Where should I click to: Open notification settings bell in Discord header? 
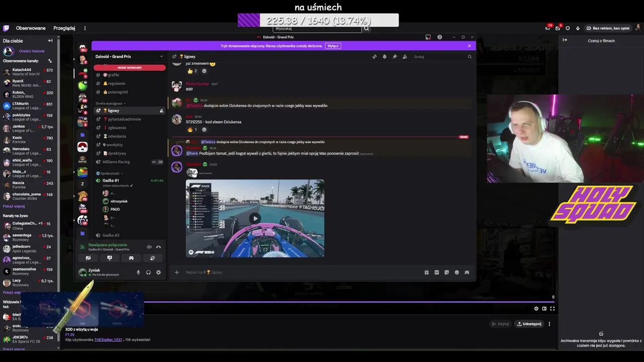tap(384, 57)
